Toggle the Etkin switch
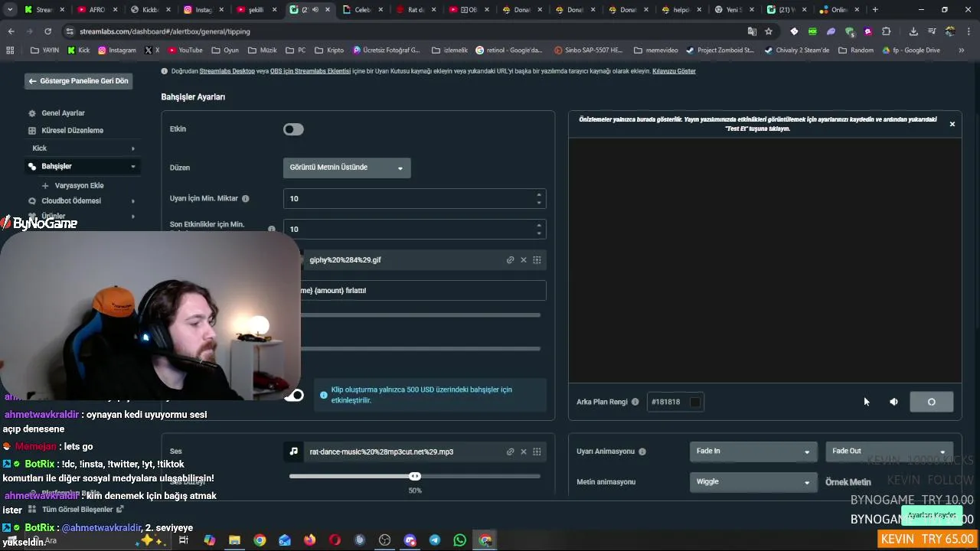Screen dimensions: 980x551 click(293, 129)
